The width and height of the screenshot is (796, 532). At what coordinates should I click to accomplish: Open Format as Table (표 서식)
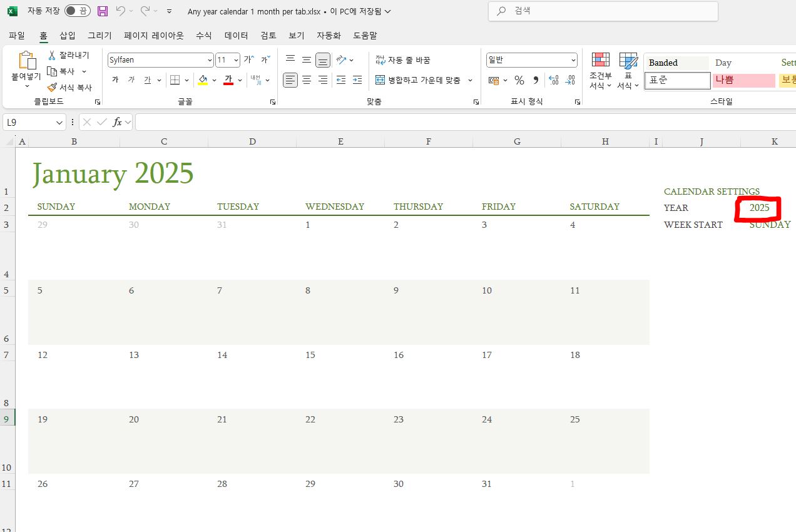click(628, 71)
